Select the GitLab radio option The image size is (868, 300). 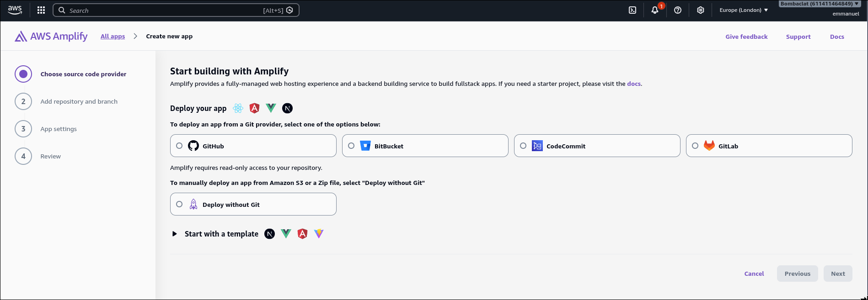click(695, 146)
